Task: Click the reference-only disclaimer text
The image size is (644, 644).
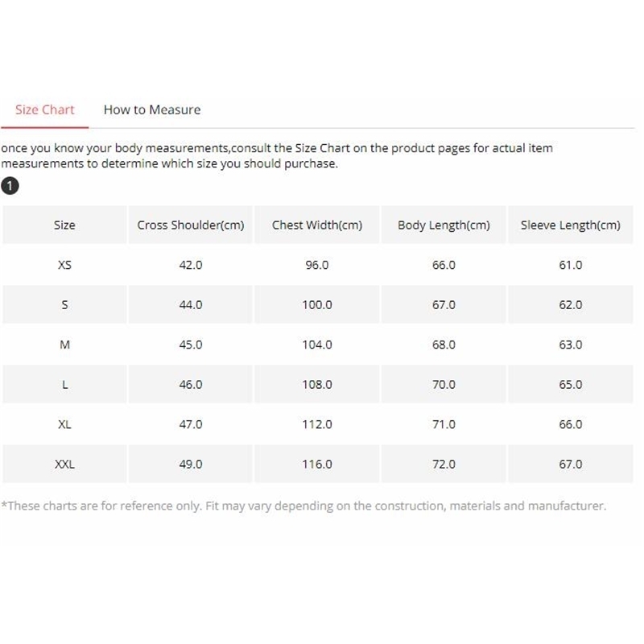Action: [303, 506]
